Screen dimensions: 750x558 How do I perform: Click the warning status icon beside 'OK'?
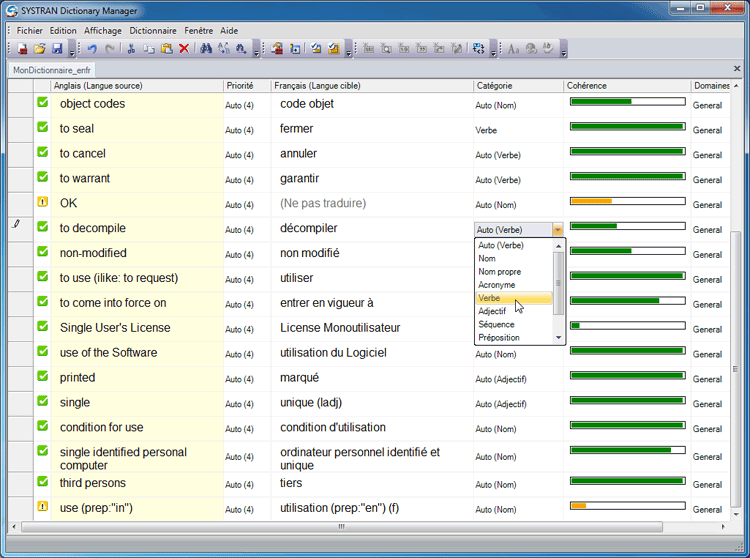(x=43, y=203)
